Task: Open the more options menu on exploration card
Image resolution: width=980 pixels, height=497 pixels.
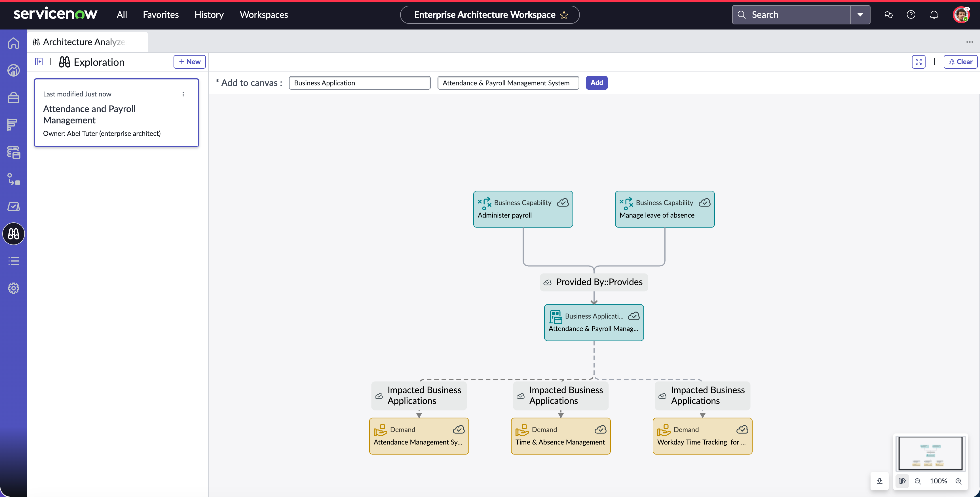Action: [183, 94]
